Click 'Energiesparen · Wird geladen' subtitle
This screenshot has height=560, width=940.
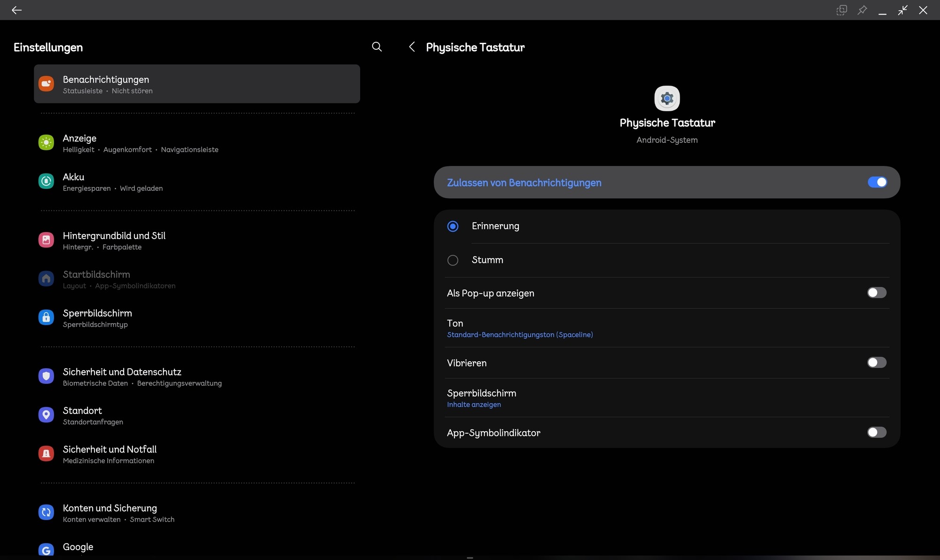click(113, 188)
